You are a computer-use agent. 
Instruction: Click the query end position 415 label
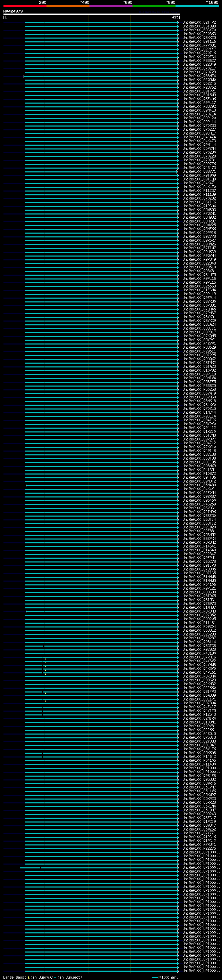(x=175, y=17)
